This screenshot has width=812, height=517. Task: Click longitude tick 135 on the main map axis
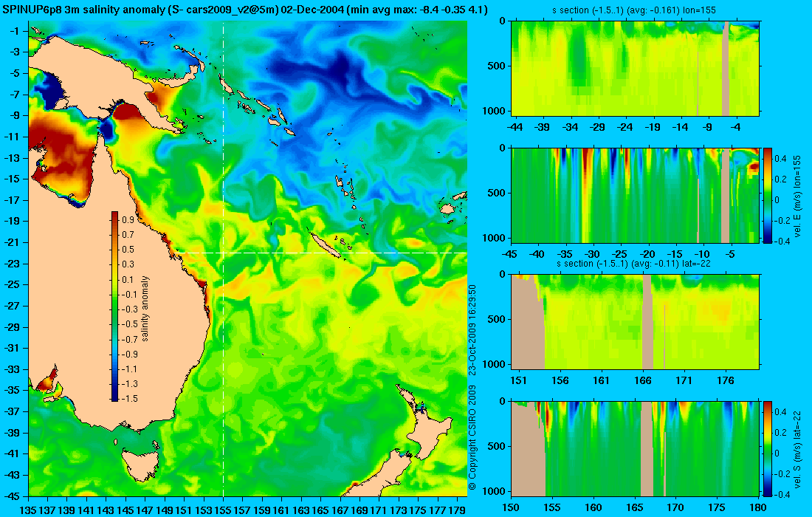[28, 510]
